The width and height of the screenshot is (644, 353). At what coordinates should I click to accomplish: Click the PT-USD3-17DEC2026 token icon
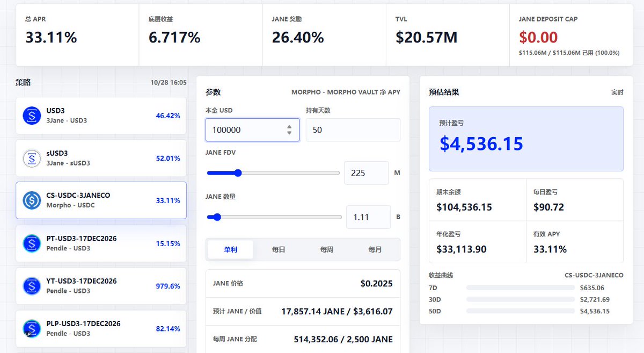coord(32,243)
